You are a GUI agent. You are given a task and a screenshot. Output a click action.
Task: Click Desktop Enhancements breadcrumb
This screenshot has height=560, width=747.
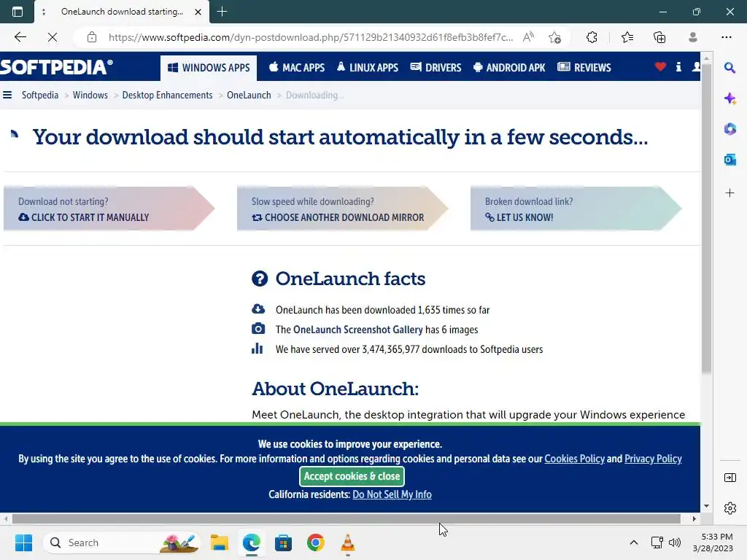(x=167, y=96)
